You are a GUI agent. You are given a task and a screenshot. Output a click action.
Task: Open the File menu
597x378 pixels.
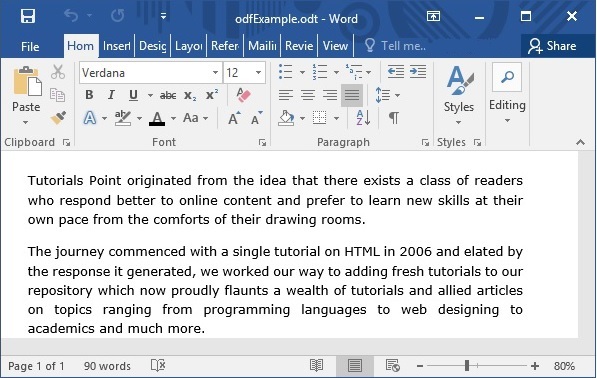30,46
